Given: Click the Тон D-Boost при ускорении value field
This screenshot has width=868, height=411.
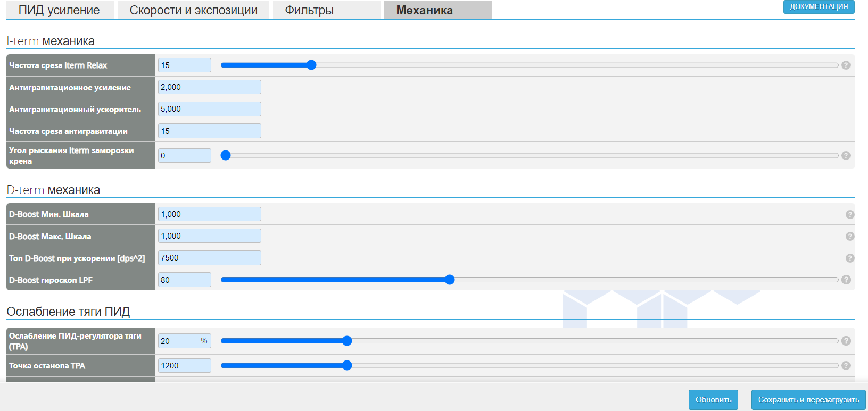Looking at the screenshot, I should [x=209, y=258].
